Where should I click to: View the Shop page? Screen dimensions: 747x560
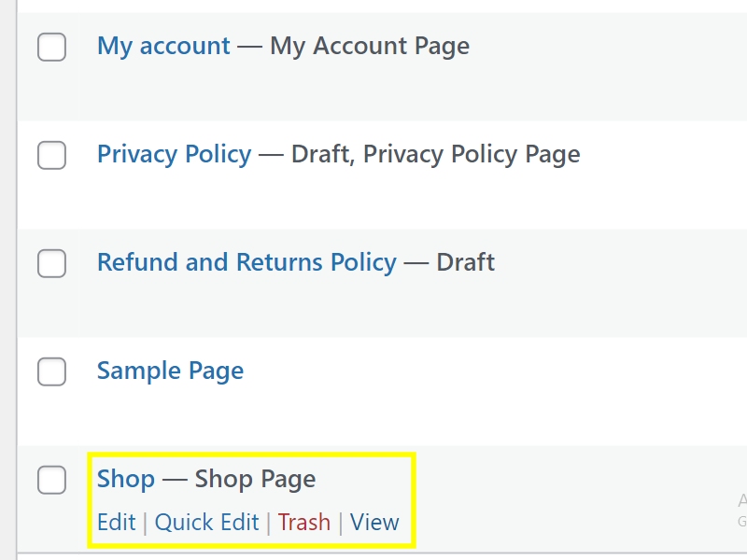(x=374, y=522)
